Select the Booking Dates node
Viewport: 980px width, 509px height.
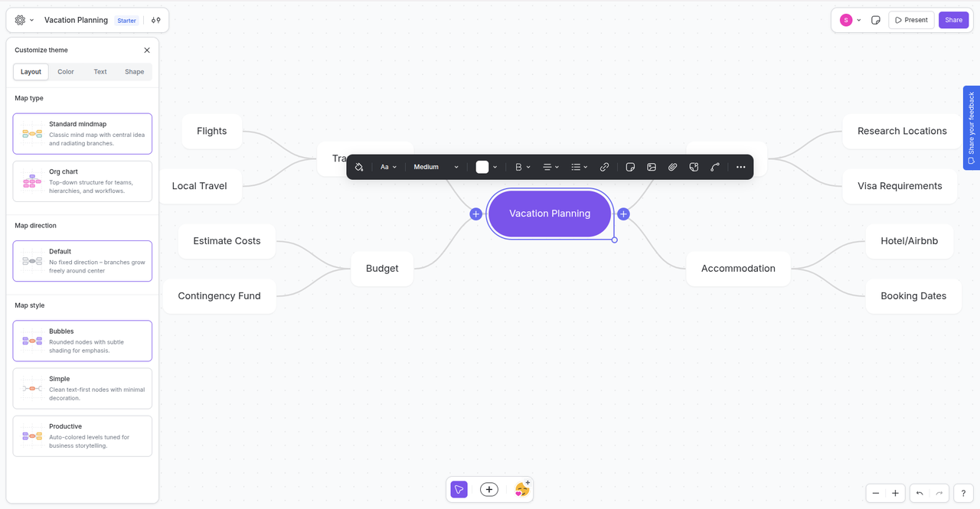coord(913,296)
